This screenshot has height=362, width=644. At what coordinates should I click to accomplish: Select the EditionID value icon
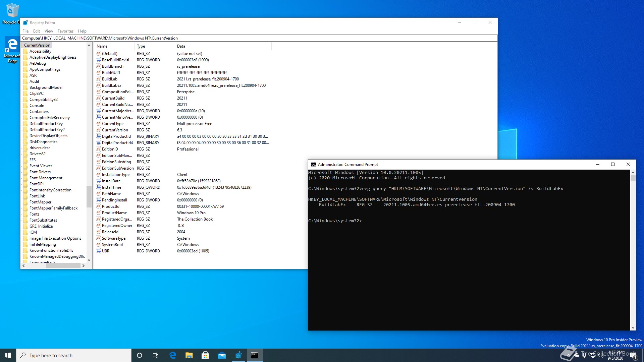[x=99, y=149]
